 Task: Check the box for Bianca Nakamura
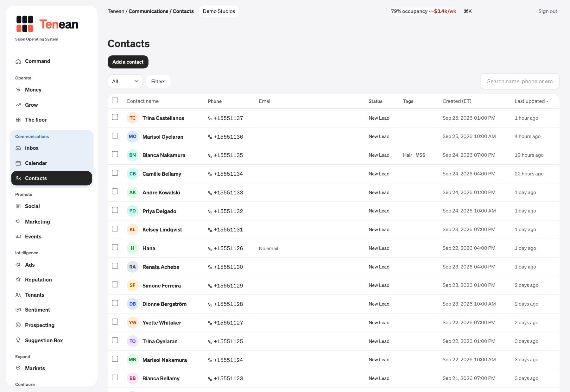[x=115, y=154]
